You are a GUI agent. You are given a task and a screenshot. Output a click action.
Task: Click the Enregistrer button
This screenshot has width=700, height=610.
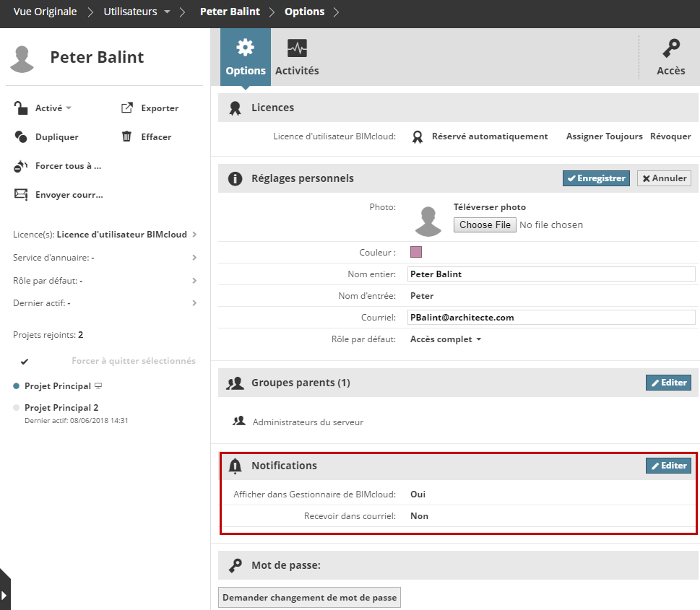[x=596, y=178]
